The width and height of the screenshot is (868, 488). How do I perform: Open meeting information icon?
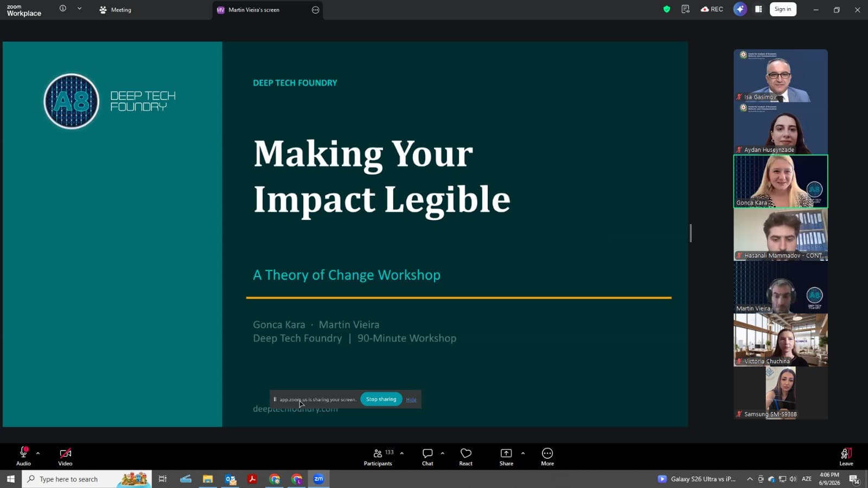tap(63, 9)
